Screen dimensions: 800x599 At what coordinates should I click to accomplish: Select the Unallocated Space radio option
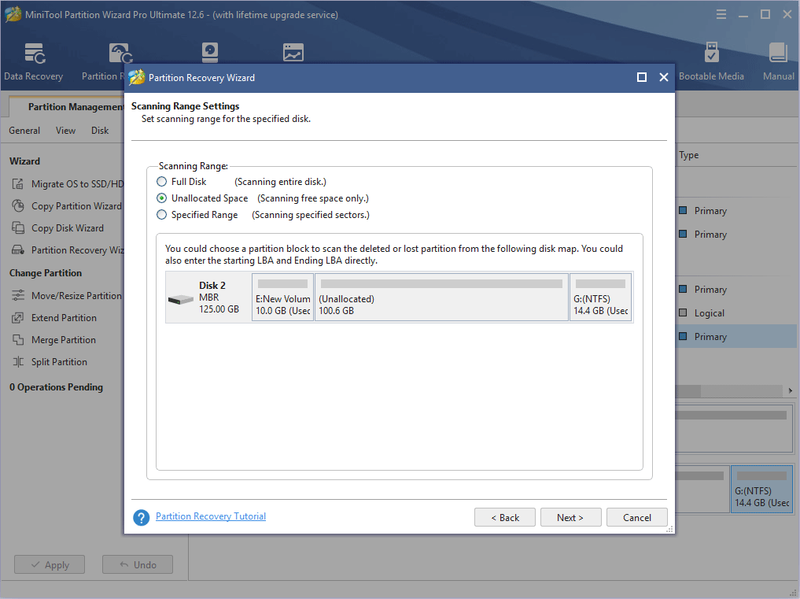point(161,198)
